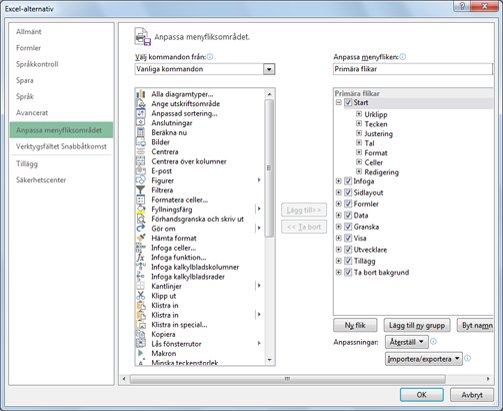503x411 pixels.
Task: Click the Gör om redo icon
Action: tap(141, 228)
